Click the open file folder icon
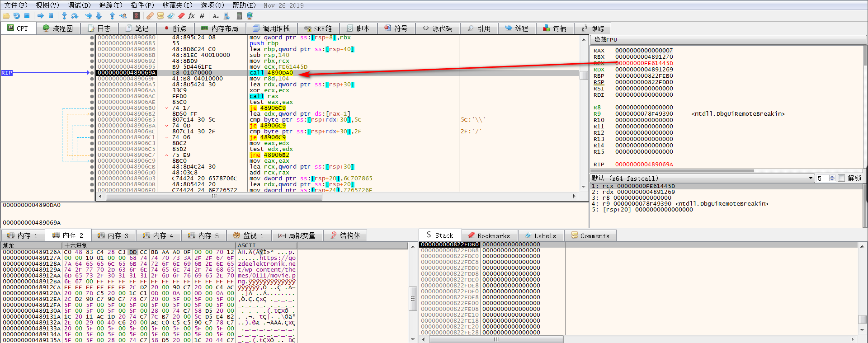This screenshot has width=868, height=343. tap(6, 16)
